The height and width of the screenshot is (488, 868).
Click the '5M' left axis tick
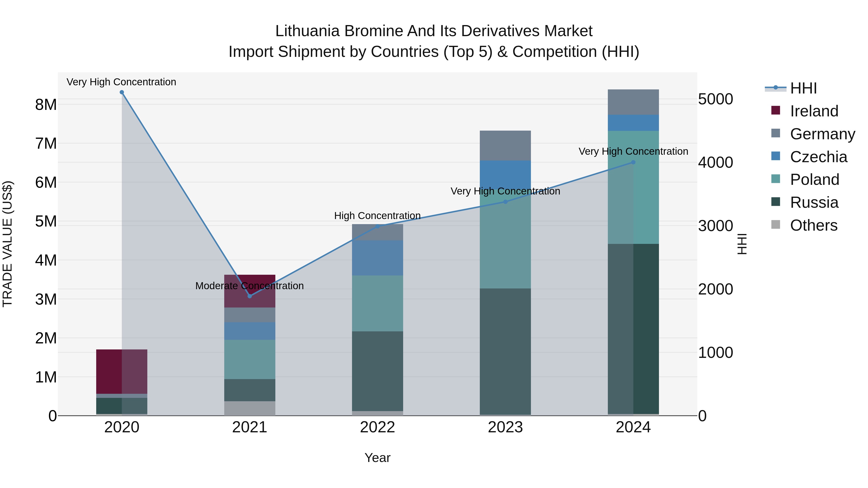coord(46,221)
